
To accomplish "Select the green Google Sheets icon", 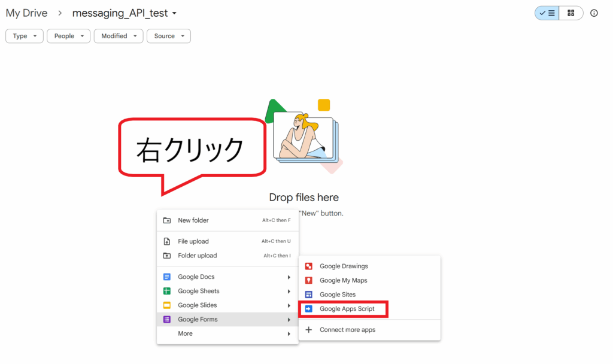I will (x=167, y=292).
